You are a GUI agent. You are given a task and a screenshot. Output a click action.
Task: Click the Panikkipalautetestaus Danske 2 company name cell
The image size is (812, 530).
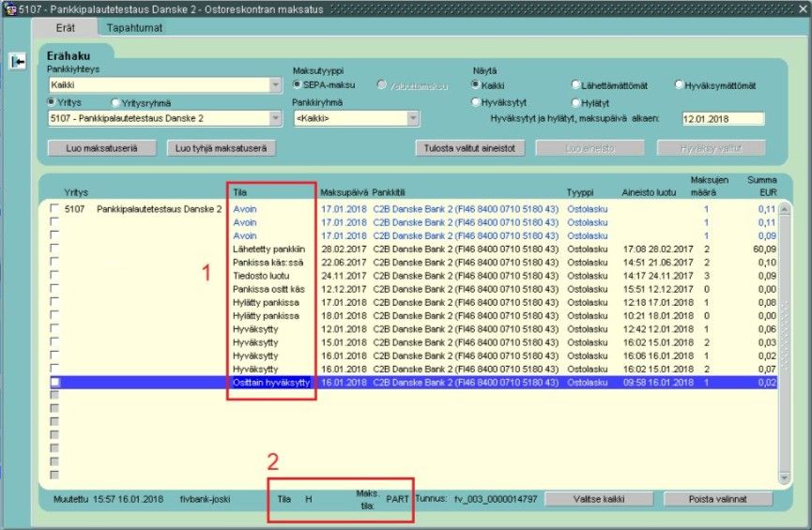[159, 209]
